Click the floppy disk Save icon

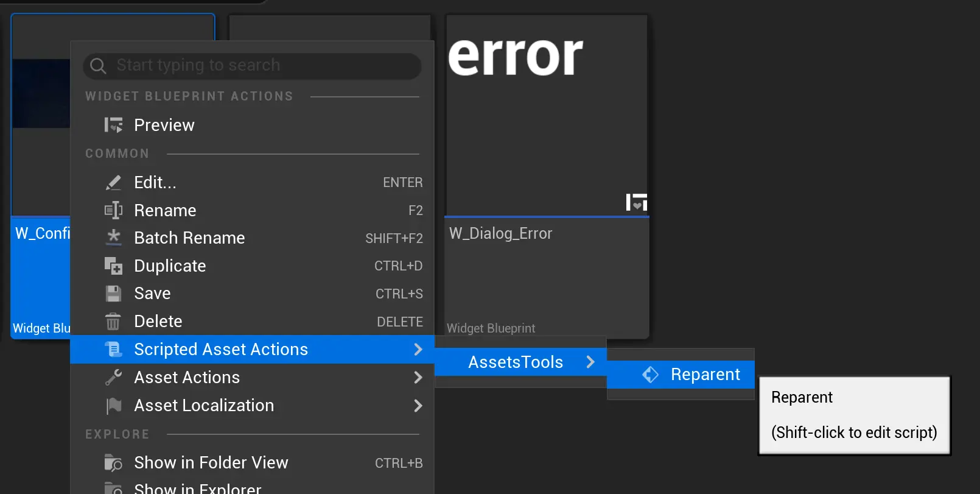113,294
